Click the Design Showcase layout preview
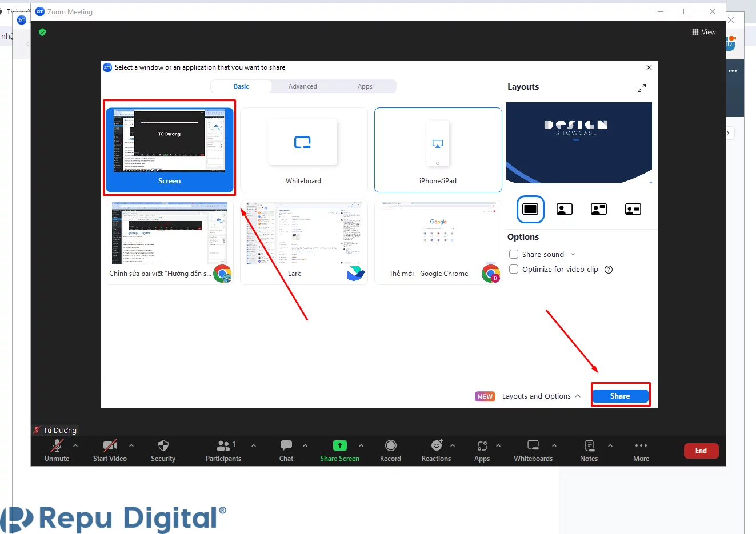756x534 pixels. tap(579, 143)
